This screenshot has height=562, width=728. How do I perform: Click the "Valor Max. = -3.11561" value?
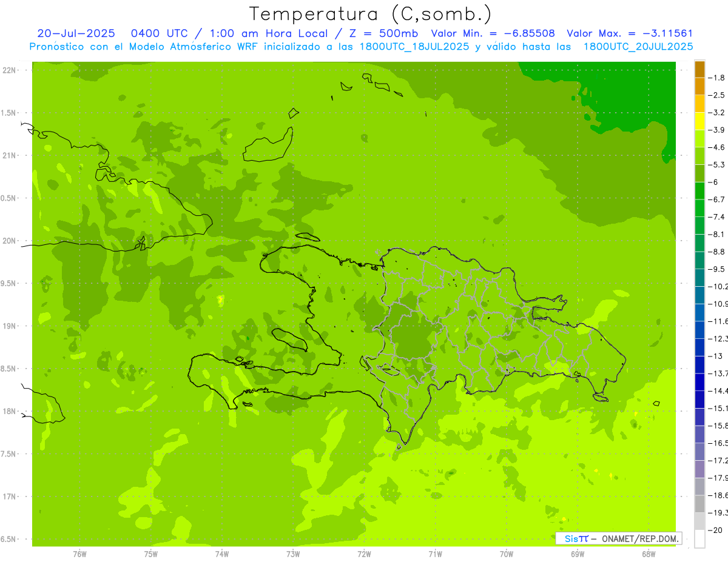click(630, 33)
